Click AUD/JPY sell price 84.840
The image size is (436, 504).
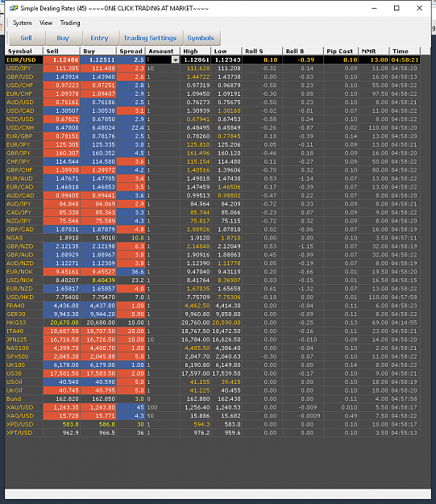click(61, 204)
